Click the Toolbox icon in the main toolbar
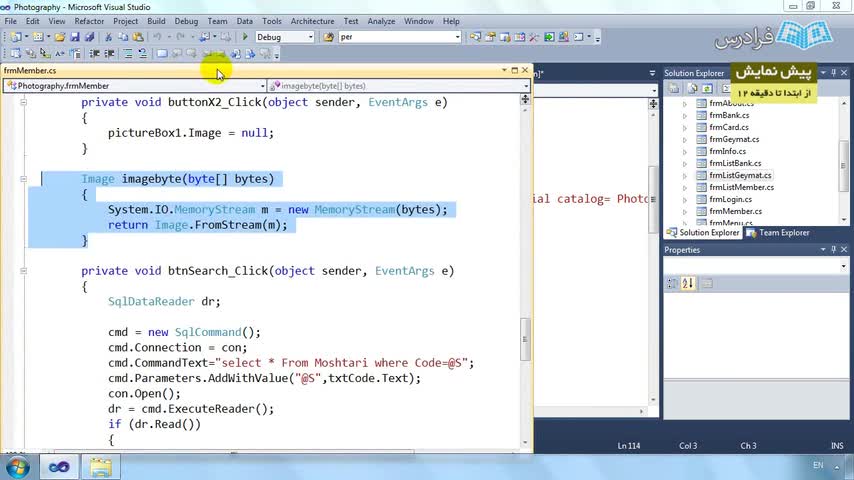The height and width of the screenshot is (480, 854). [534, 37]
